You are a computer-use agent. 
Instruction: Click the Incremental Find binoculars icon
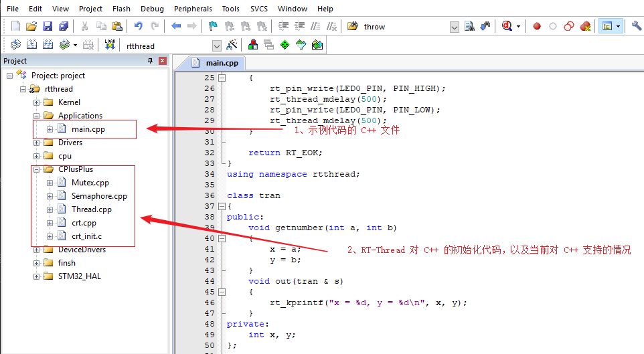(x=485, y=26)
